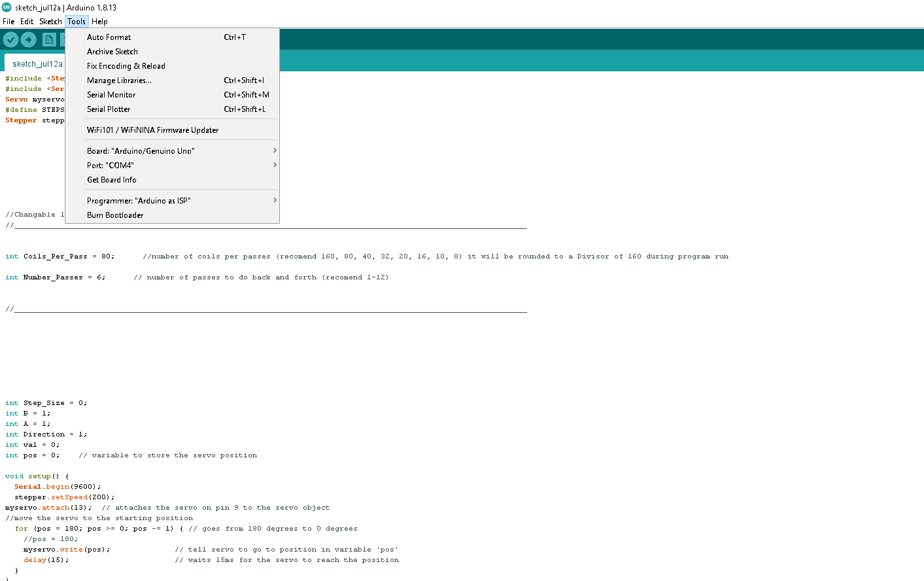Image resolution: width=924 pixels, height=581 pixels.
Task: Open the File menu
Action: tap(9, 21)
